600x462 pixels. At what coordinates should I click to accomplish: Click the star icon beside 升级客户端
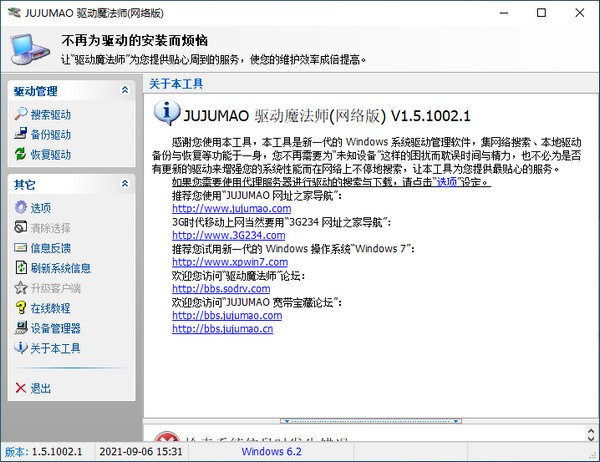click(x=21, y=287)
